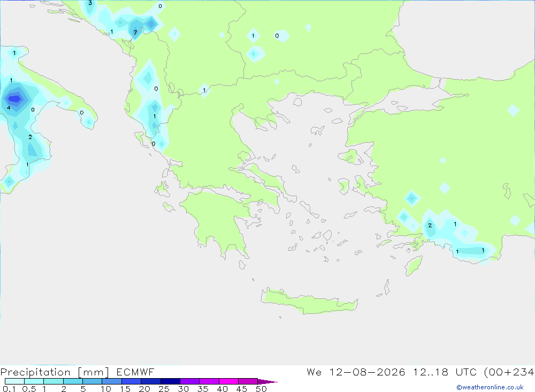Click the '10' legend scale label
This screenshot has height=392, width=535.
(x=105, y=389)
